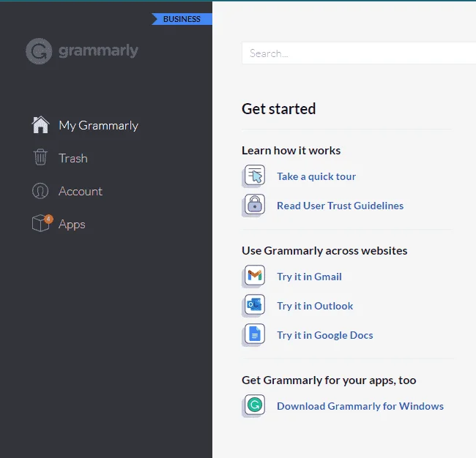Follow the Try it in Gmail link
476x458 pixels.
click(309, 277)
